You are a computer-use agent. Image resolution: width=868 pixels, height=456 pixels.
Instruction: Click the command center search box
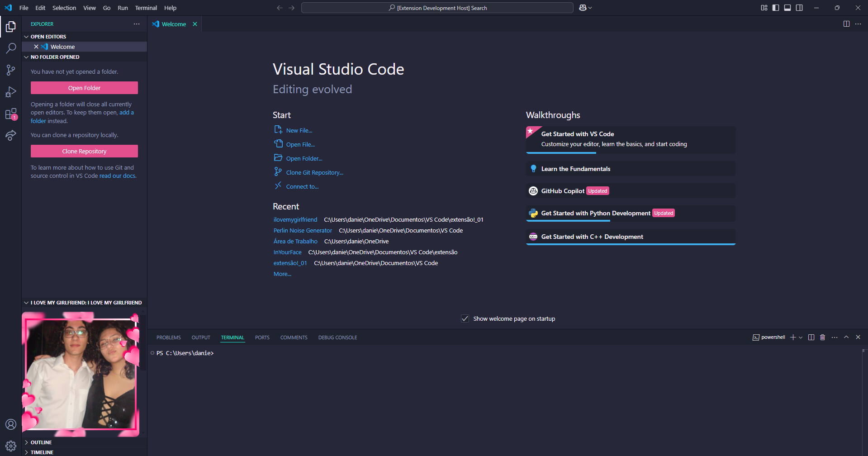point(437,8)
